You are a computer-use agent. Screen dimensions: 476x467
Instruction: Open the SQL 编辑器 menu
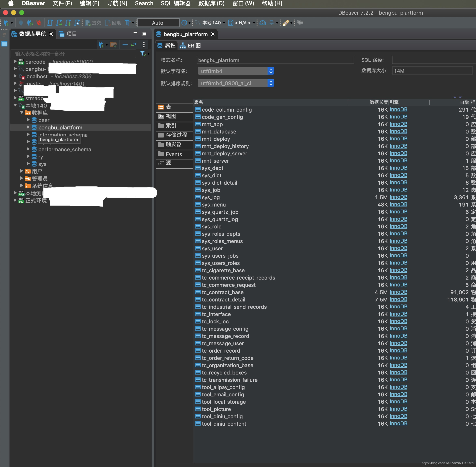pos(176,3)
